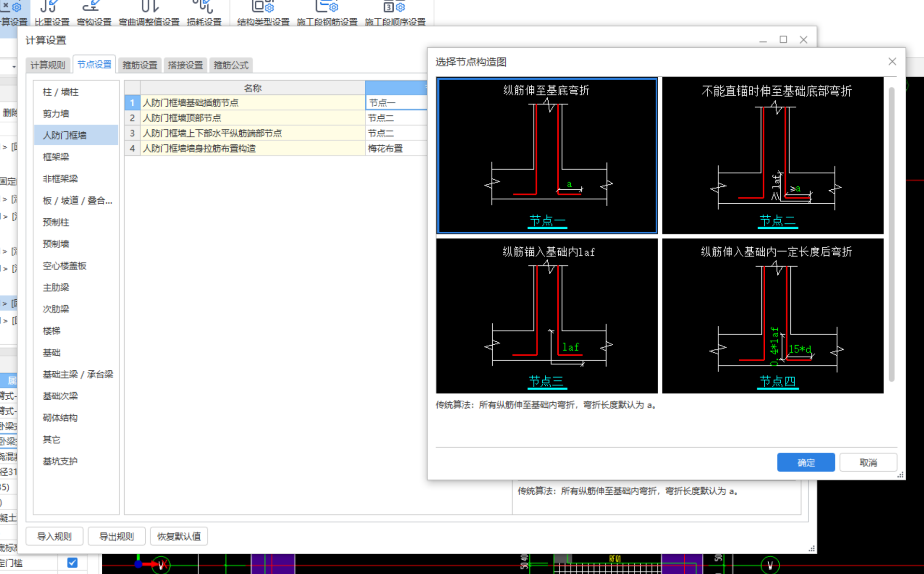Viewport: 924px width, 574px height.
Task: Click the 梅花布置 value cell
Action: [x=396, y=148]
